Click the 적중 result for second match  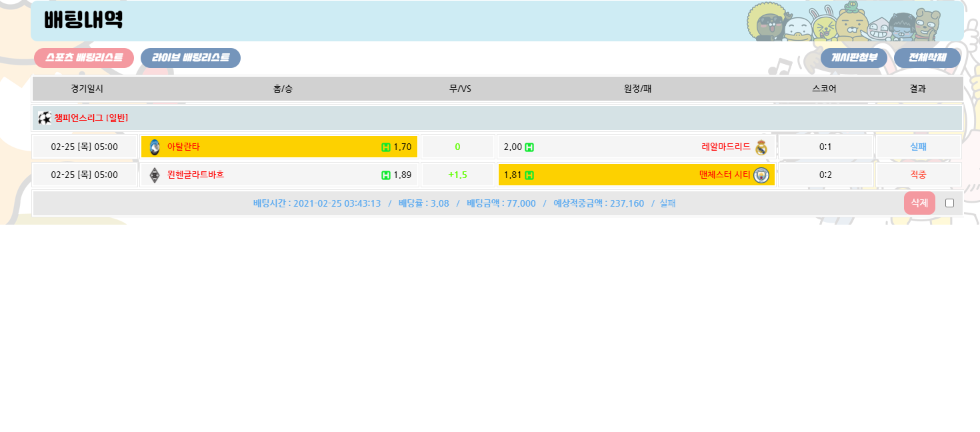tap(918, 175)
